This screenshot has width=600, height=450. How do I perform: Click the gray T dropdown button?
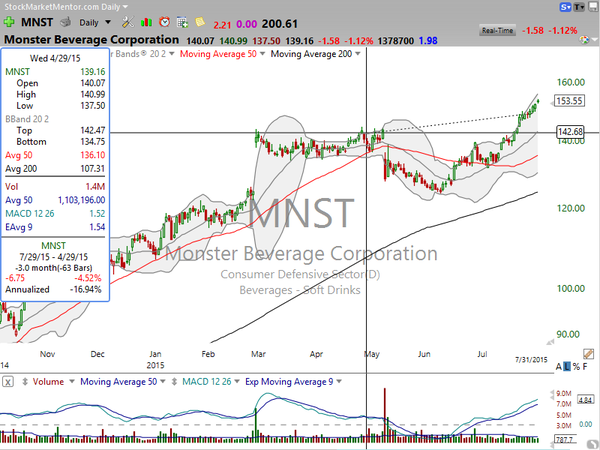[579, 7]
